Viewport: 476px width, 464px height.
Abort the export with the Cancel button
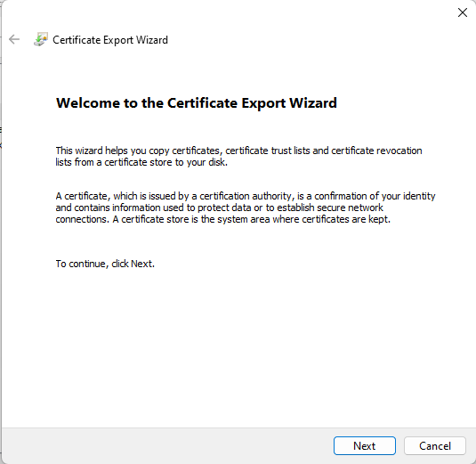(x=435, y=446)
